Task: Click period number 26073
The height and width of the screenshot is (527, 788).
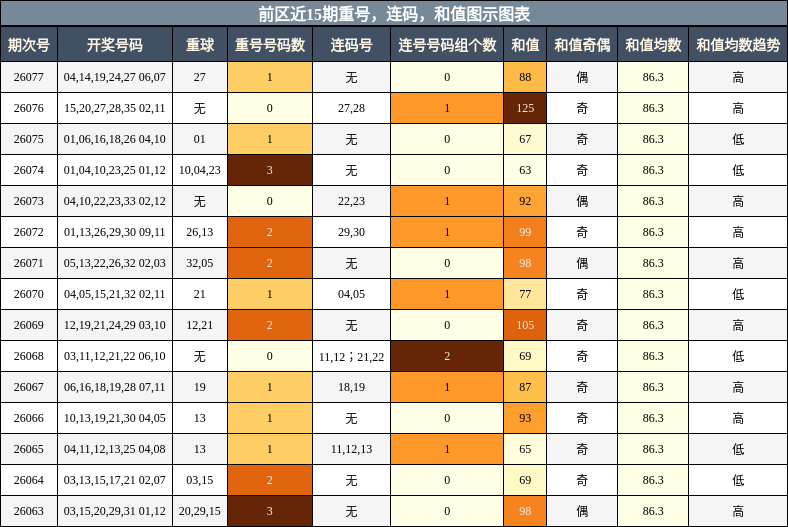Action: (29, 201)
